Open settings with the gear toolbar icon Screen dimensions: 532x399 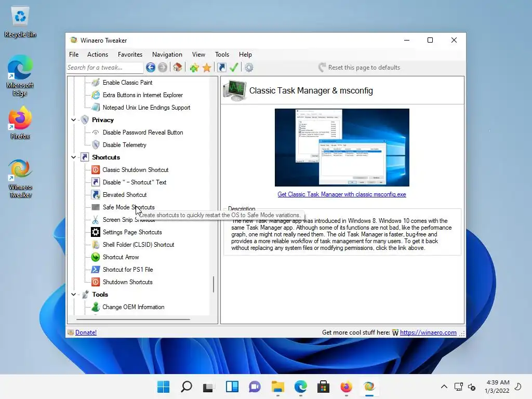249,68
